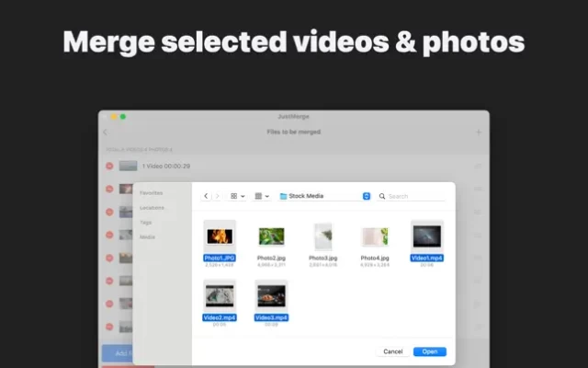This screenshot has width=588, height=368.
Task: Open the group-by options dropdown
Action: pos(262,196)
